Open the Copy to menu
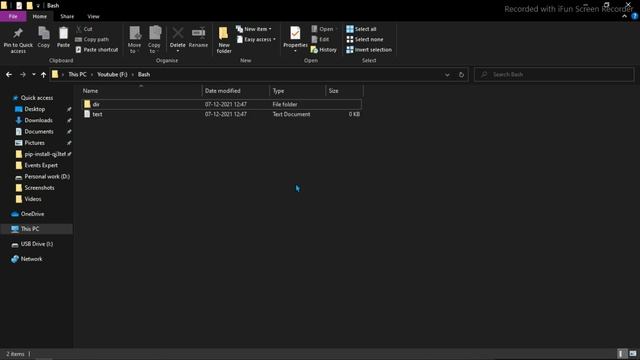The height and width of the screenshot is (360, 640). click(154, 39)
